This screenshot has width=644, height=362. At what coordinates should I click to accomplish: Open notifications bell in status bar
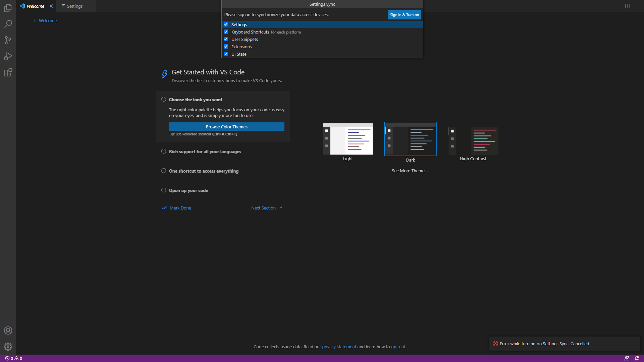(637, 358)
